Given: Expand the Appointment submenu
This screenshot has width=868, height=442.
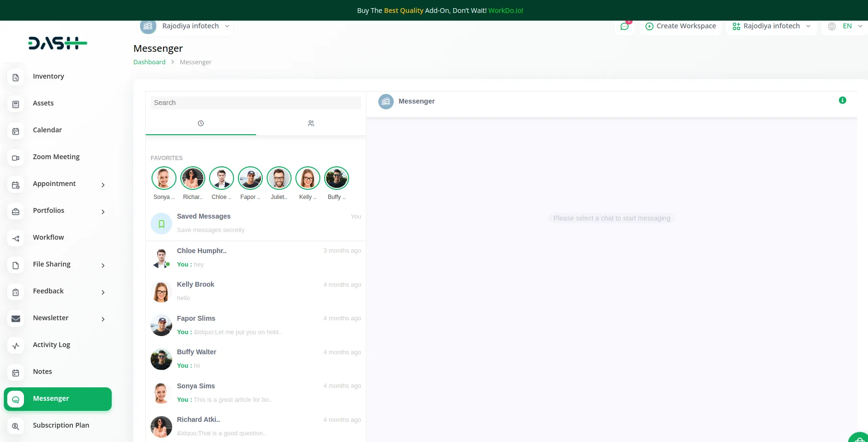Looking at the screenshot, I should tap(103, 185).
